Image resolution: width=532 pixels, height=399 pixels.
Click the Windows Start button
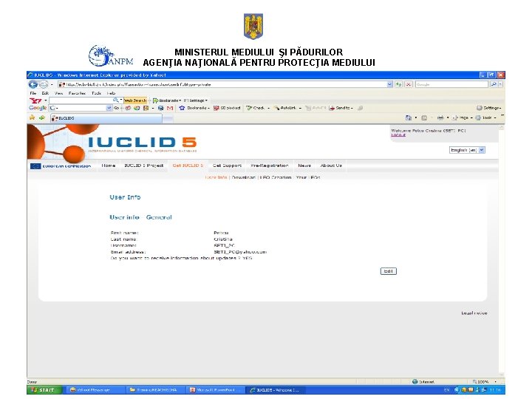point(45,390)
